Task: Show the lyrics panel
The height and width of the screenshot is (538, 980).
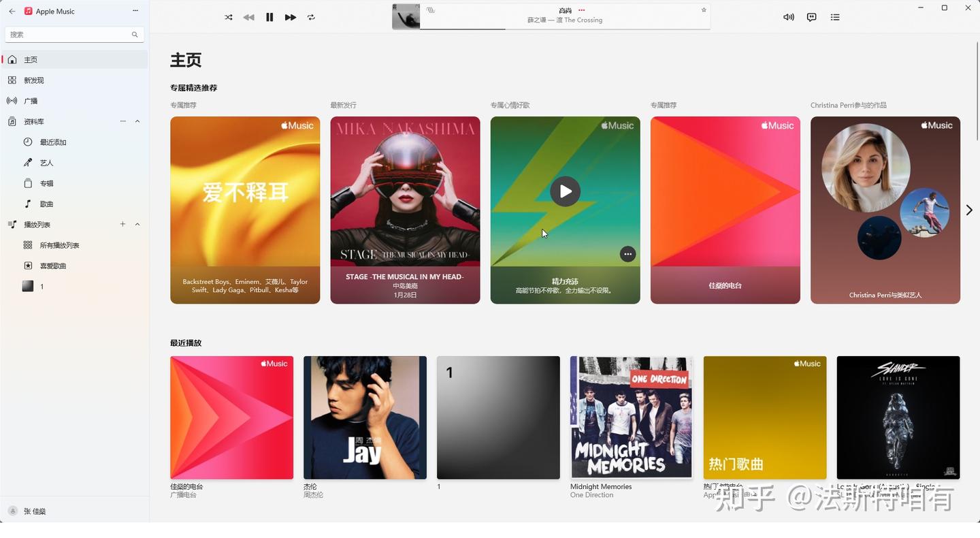Action: [x=812, y=17]
